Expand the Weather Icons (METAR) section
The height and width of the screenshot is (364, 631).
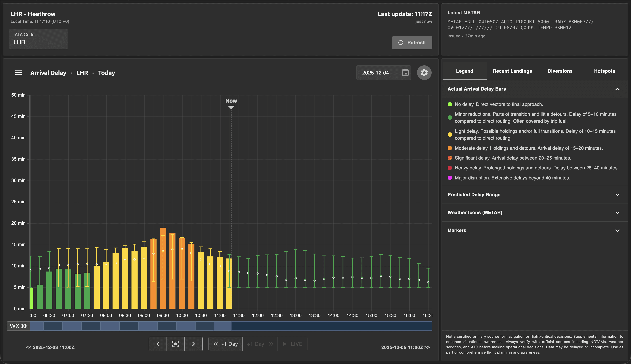[617, 213]
